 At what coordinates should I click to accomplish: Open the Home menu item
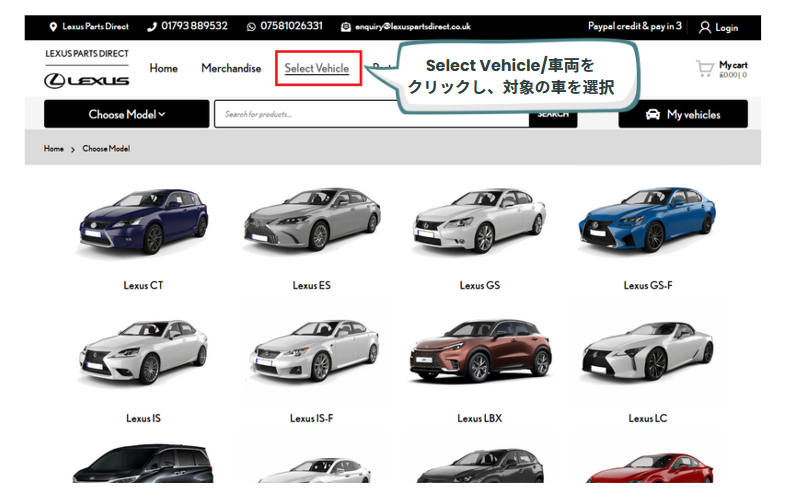[x=163, y=68]
